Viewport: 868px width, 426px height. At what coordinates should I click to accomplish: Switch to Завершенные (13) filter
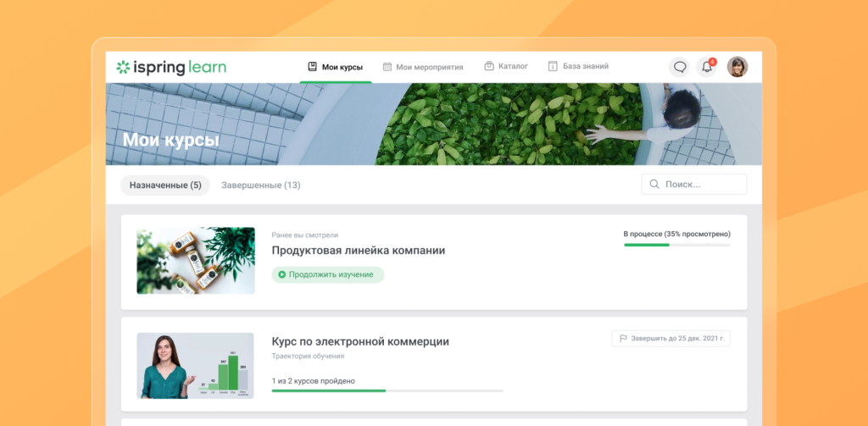[x=261, y=185]
